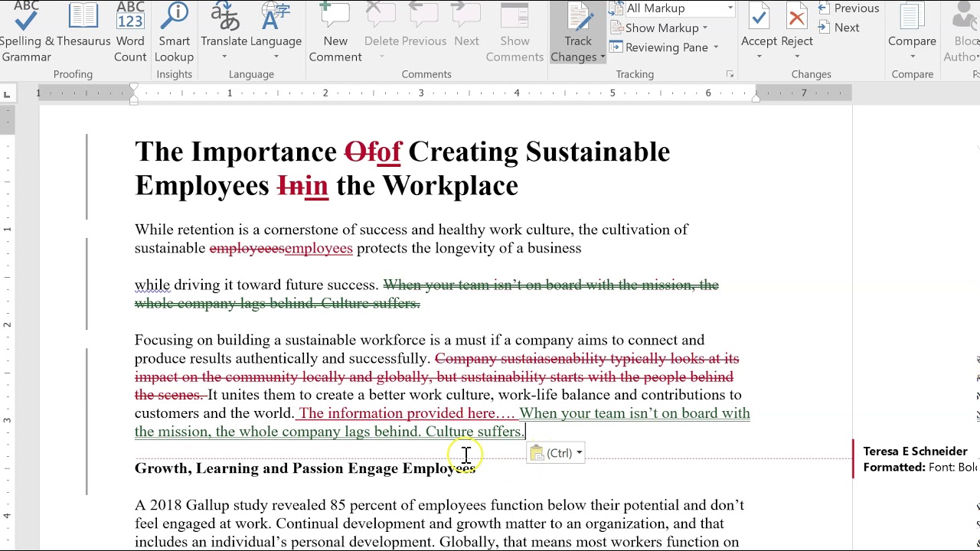Click the squiggly-underlined word 'while'

[x=152, y=285]
